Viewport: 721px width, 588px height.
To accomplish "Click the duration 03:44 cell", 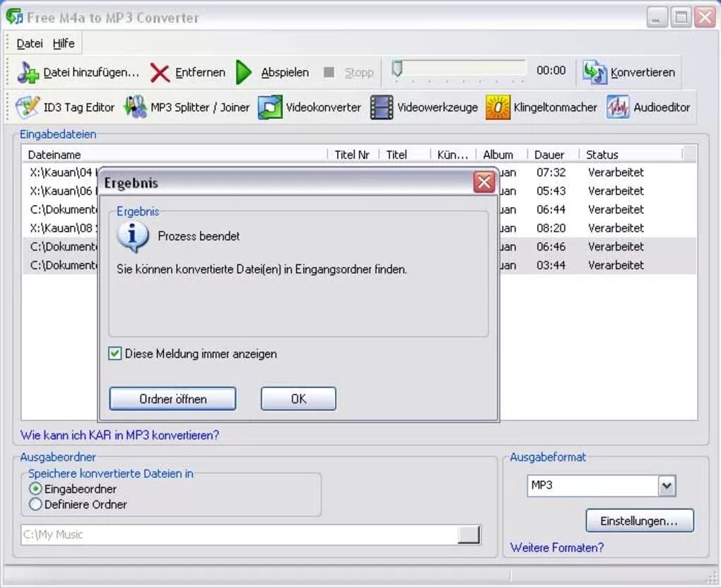I will [551, 265].
